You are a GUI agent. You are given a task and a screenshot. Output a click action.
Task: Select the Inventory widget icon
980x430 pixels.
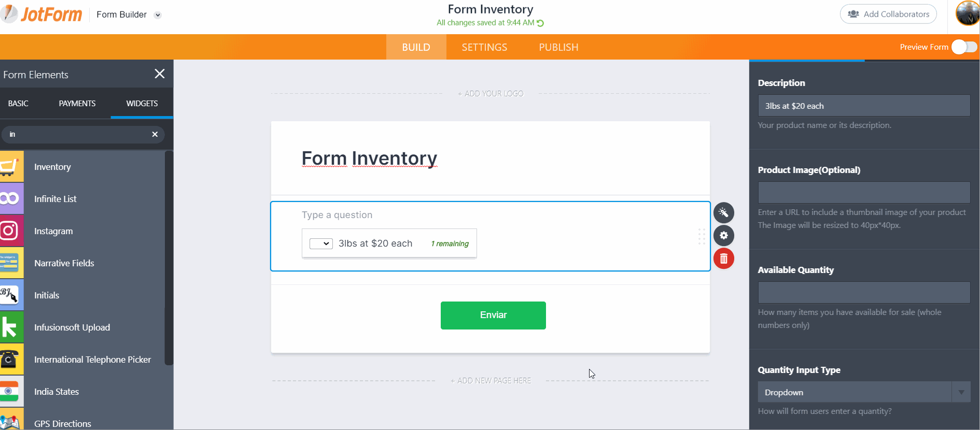coord(11,166)
